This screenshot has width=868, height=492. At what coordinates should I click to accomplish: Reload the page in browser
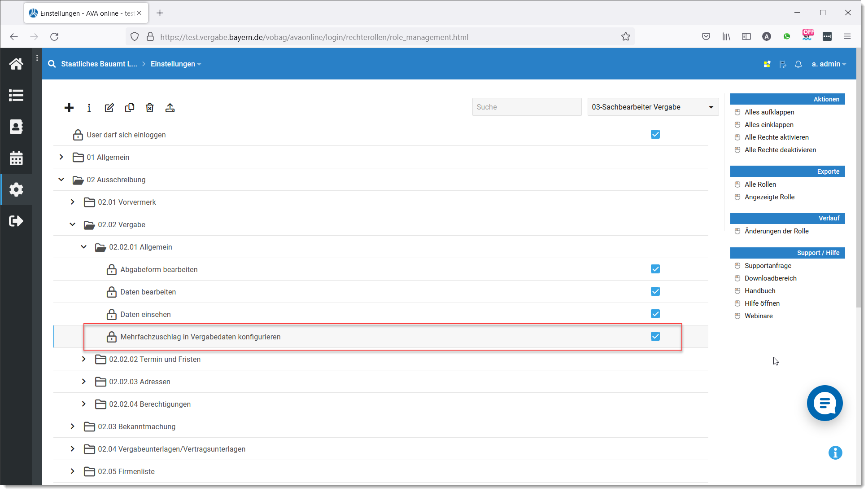(x=54, y=37)
